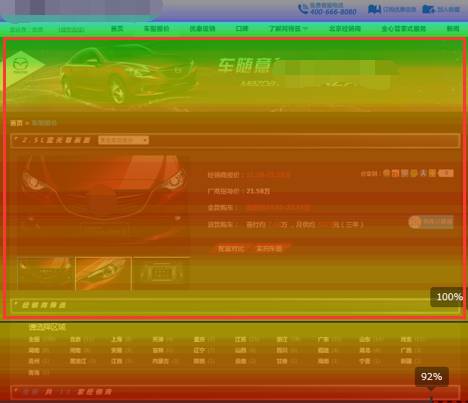Click fifth share icon after 分享到
Screen dimensions: 468x403
[x=423, y=173]
